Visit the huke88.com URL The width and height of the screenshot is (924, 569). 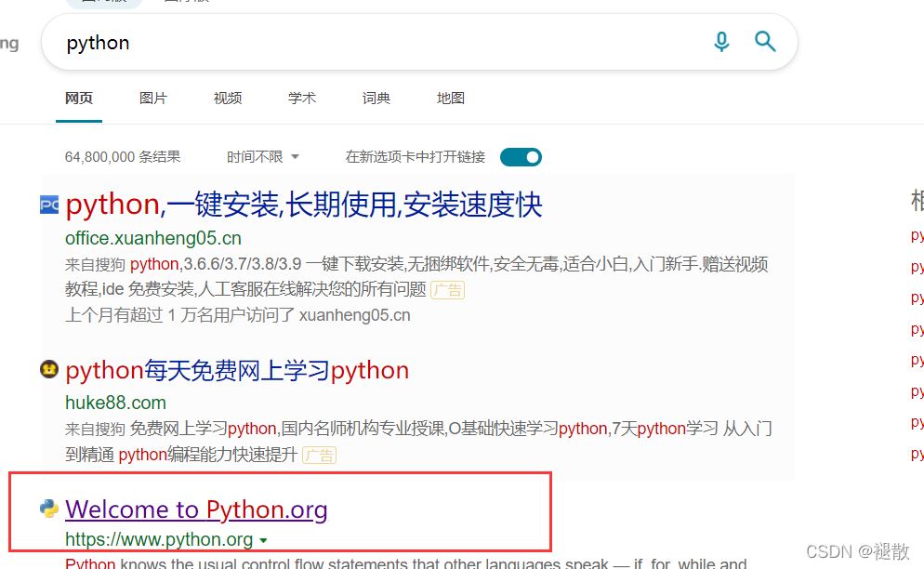point(115,403)
